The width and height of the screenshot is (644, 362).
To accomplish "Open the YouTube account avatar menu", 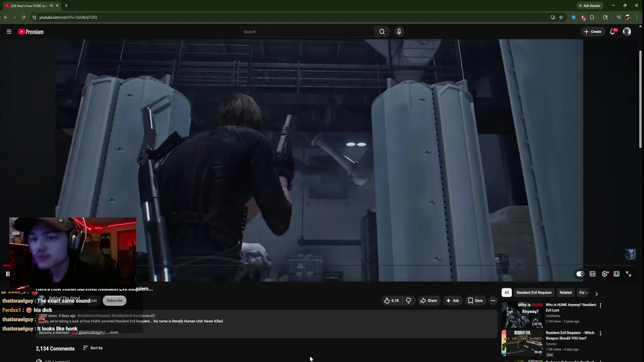I will pos(627,32).
